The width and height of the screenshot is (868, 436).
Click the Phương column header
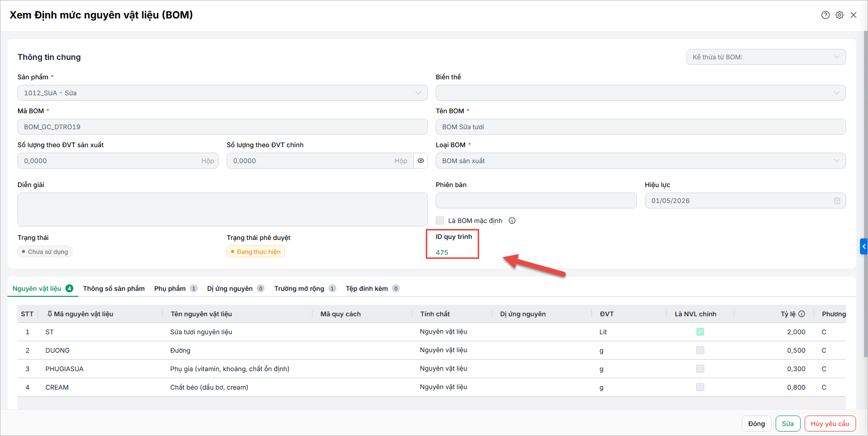pyautogui.click(x=834, y=314)
